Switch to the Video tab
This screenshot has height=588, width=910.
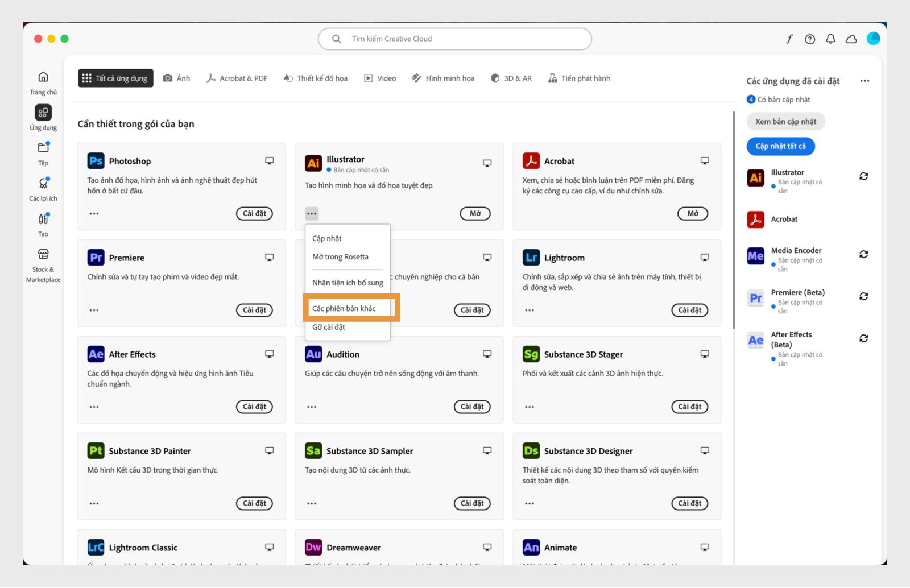pyautogui.click(x=380, y=78)
